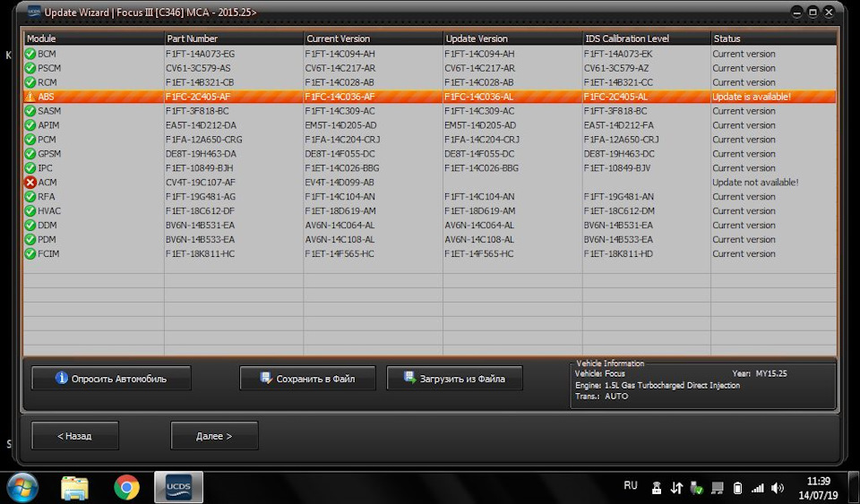Launch Google Chrome from the taskbar

click(126, 487)
